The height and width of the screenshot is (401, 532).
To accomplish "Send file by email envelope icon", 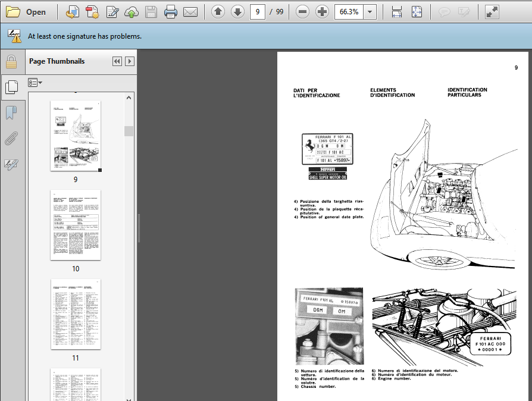I will point(190,12).
